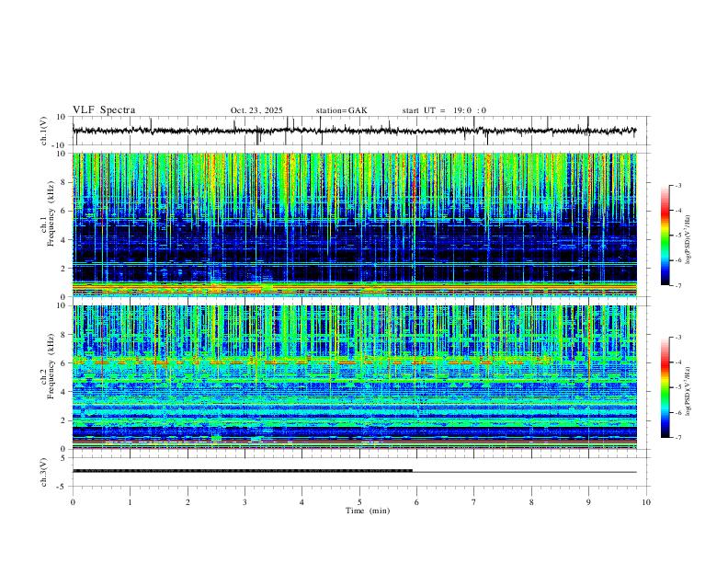Screen dimensions: 728x563
Task: Click the '-7' tick on ch.2 colorbar
Action: coord(677,437)
